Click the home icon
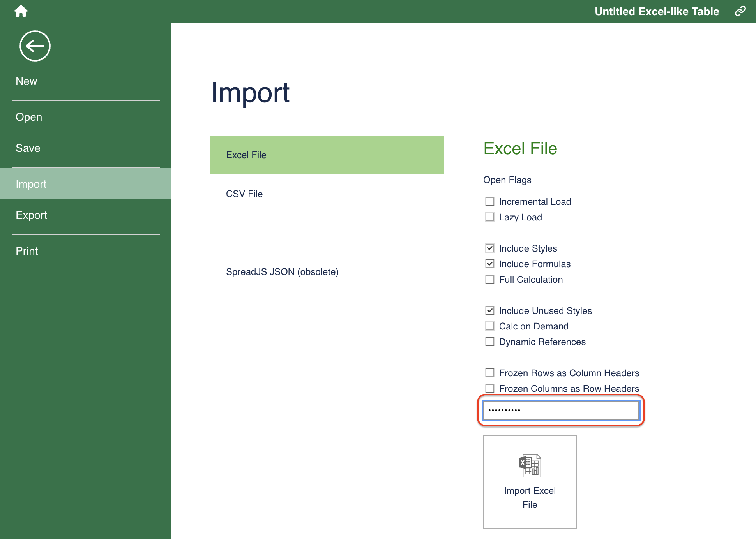The width and height of the screenshot is (756, 539). click(21, 11)
